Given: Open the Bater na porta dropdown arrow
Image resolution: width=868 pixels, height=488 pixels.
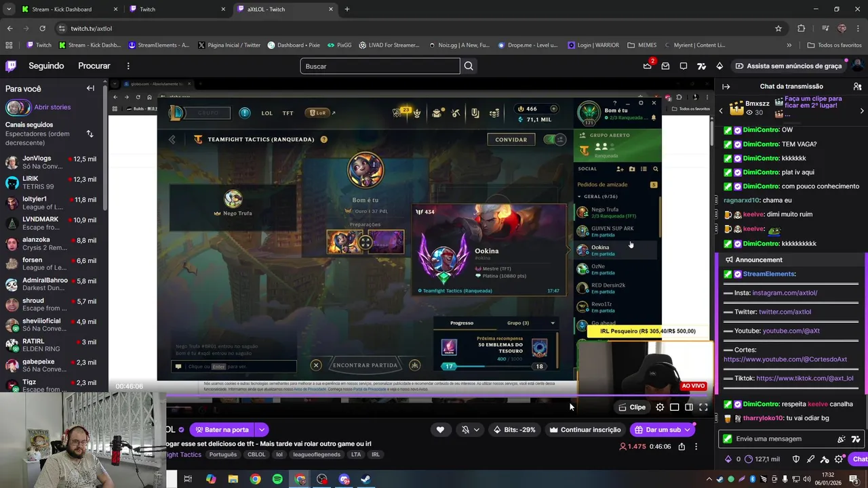Looking at the screenshot, I should [261, 430].
